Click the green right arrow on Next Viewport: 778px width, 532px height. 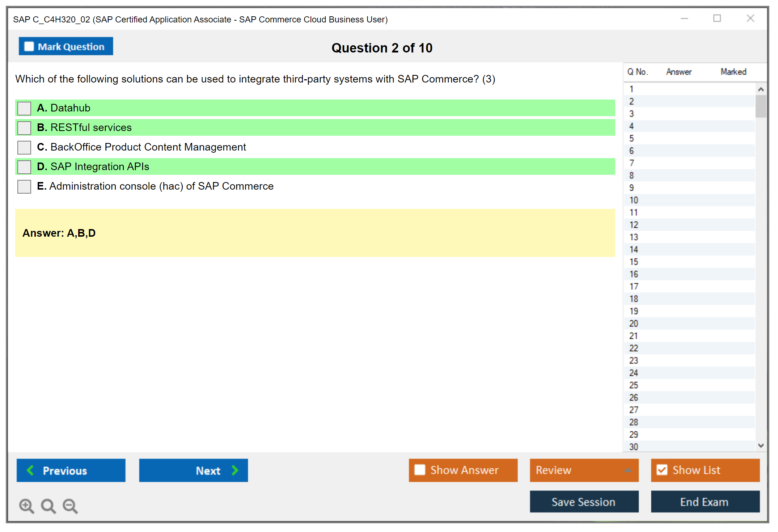pyautogui.click(x=235, y=470)
